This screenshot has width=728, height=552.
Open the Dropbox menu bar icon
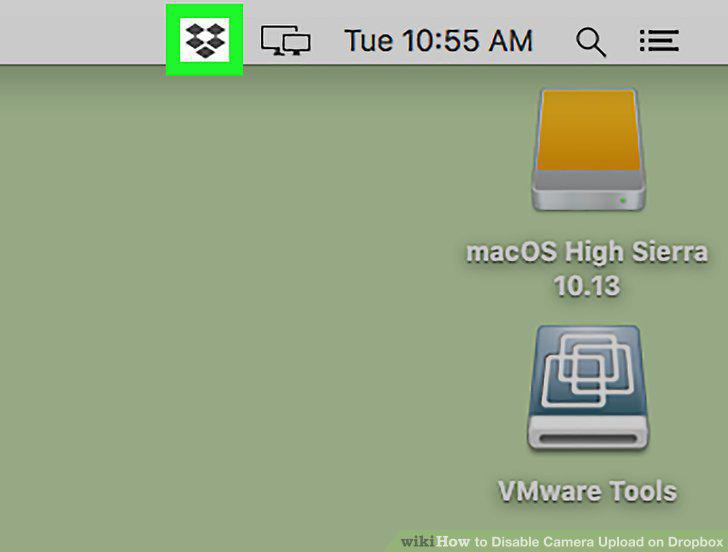click(205, 40)
